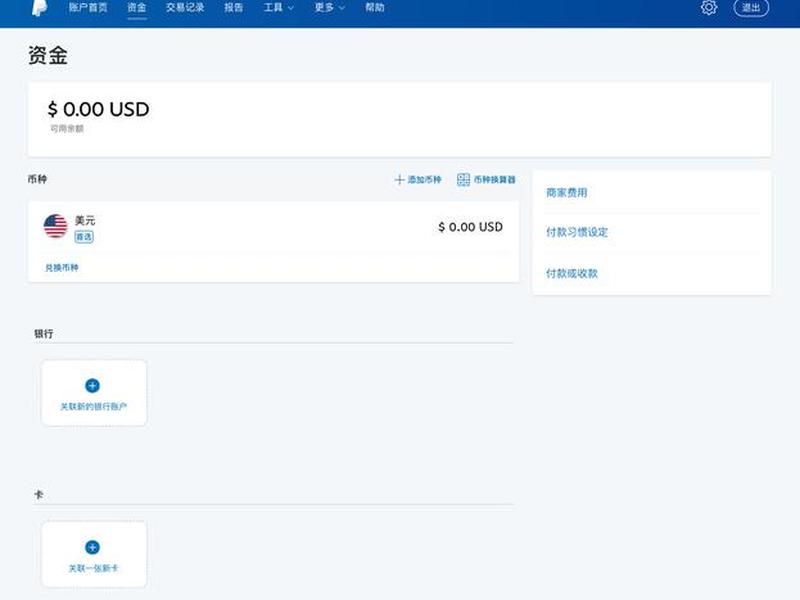The width and height of the screenshot is (800, 600).
Task: Expand the 更多 dropdown menu
Action: [330, 8]
